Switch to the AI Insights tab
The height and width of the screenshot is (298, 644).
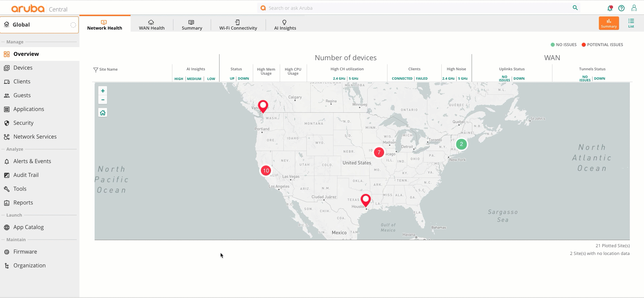pos(285,25)
